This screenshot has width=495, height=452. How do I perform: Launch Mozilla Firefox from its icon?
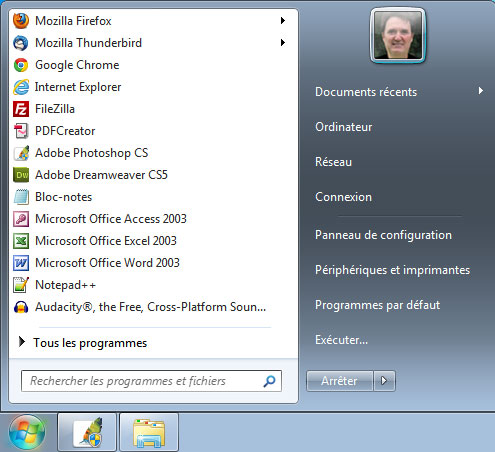(21, 21)
